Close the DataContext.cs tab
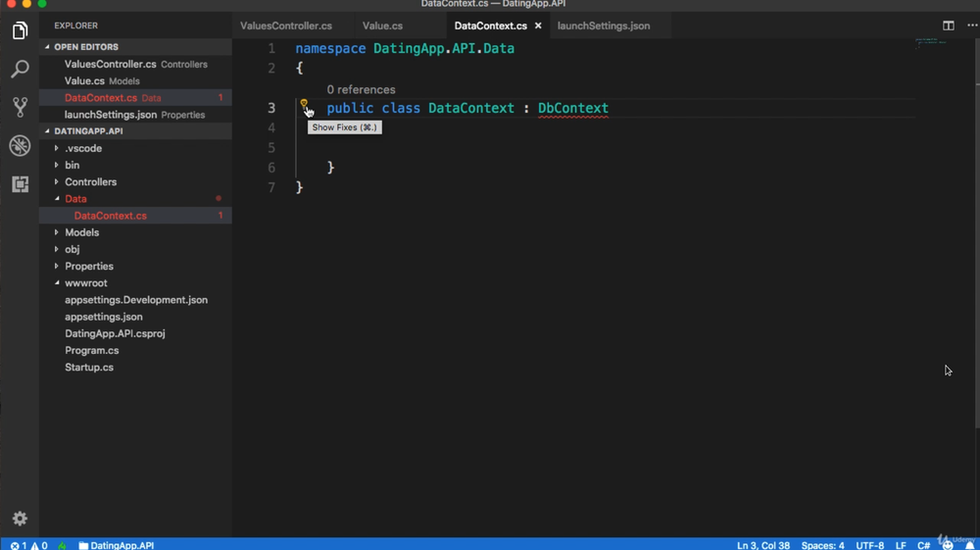 (537, 25)
